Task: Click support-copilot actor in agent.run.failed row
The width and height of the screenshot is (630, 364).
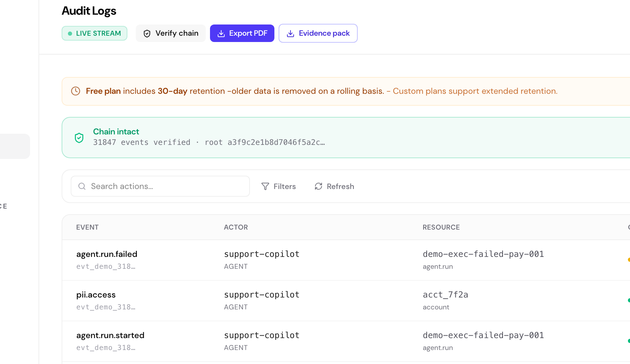Action: point(262,254)
